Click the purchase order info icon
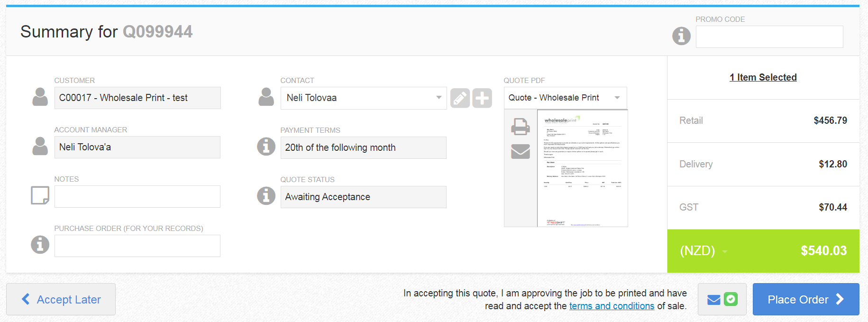Image resolution: width=868 pixels, height=322 pixels. pos(40,245)
